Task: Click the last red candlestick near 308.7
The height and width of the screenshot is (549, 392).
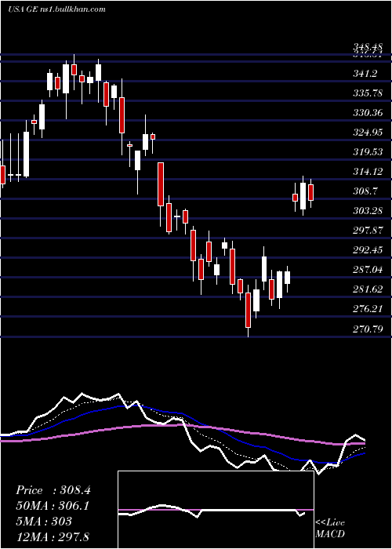Action: [x=310, y=193]
